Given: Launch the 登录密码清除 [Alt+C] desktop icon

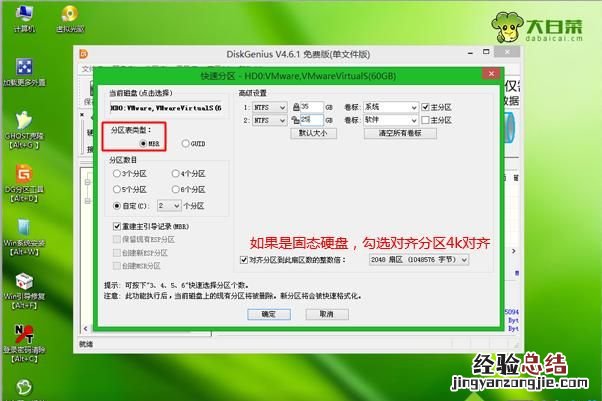Looking at the screenshot, I should [24, 344].
